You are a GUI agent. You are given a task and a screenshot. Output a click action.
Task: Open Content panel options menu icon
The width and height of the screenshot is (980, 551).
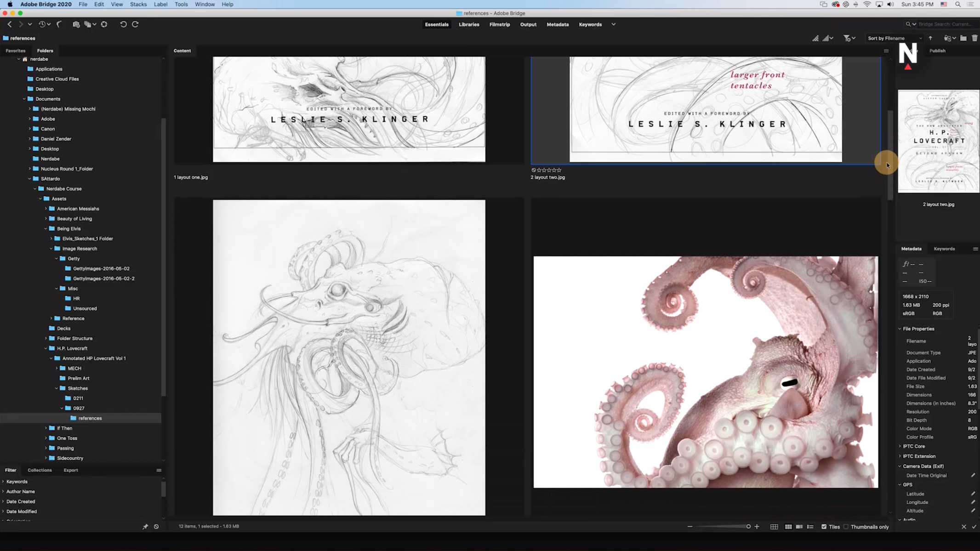click(886, 51)
